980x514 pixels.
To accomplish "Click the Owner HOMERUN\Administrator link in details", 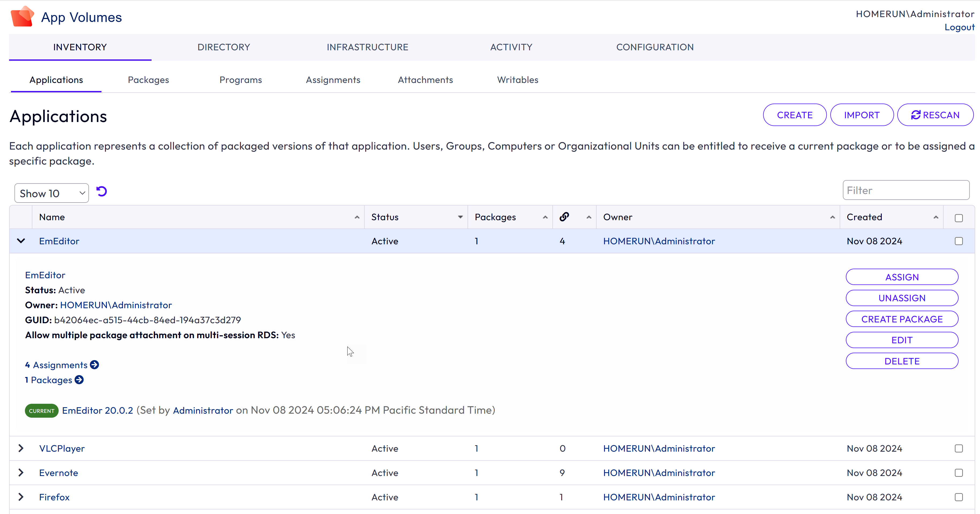I will 116,305.
